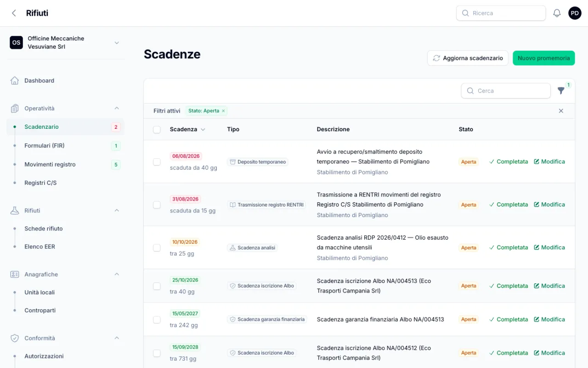Open the Officine Meccaniche Vesuviane company switcher
This screenshot has width=588, height=368.
click(x=65, y=43)
